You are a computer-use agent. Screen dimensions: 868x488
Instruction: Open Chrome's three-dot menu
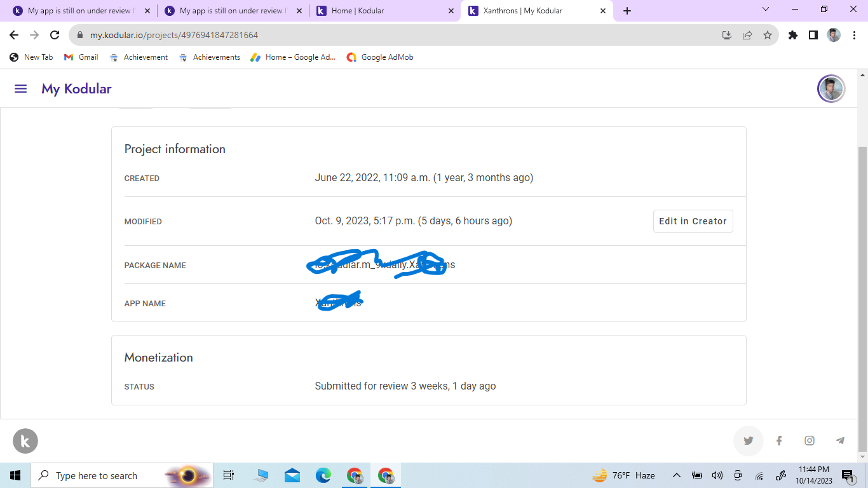pos(854,35)
